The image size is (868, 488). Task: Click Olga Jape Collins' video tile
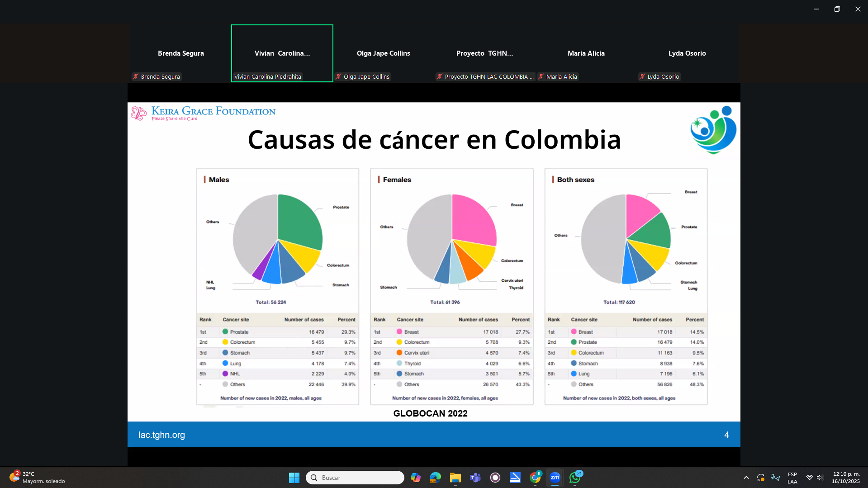coord(384,53)
